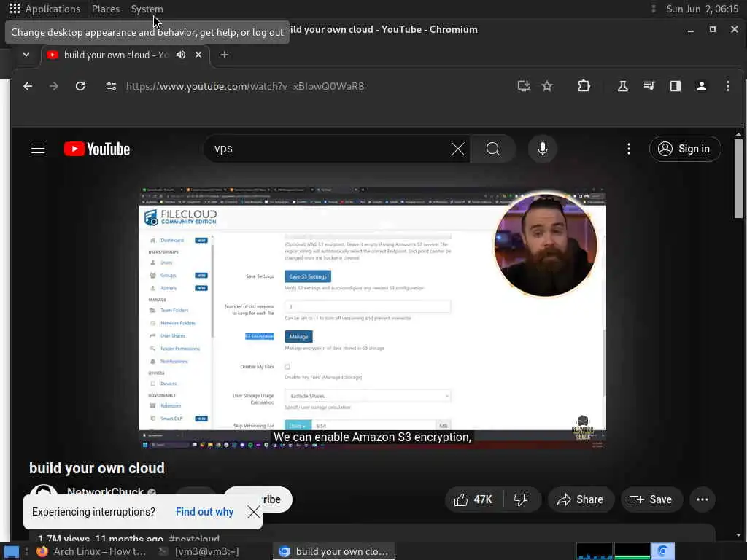This screenshot has height=560, width=747.
Task: Open Chrome Labs flask icon
Action: tap(623, 86)
